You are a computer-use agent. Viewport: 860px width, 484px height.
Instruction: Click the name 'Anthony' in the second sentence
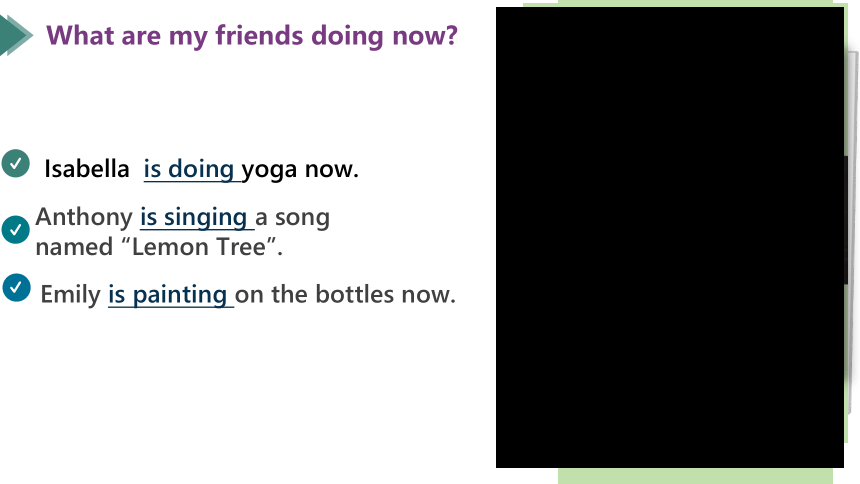(x=84, y=217)
